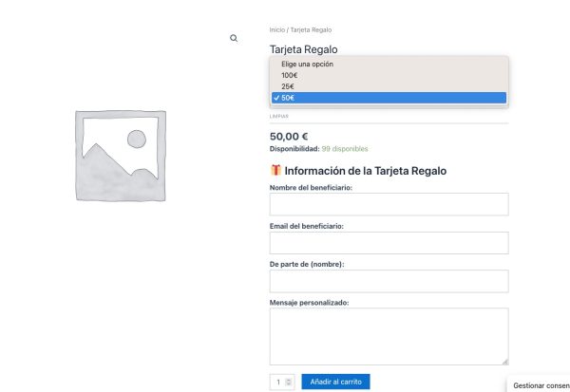Increase quantity with the up arrow
The height and width of the screenshot is (392, 570).
coord(289,379)
